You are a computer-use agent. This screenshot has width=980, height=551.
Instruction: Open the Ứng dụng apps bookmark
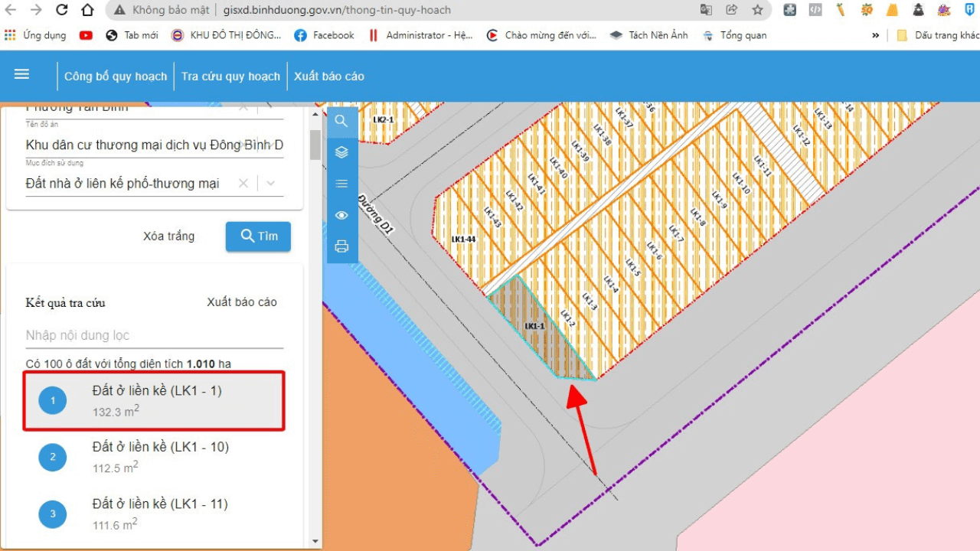(x=35, y=35)
